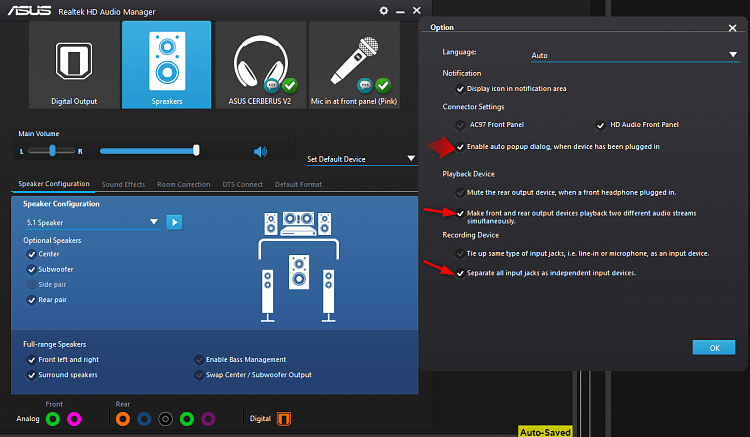750x437 pixels.
Task: Select Tie up same type of input jacks
Action: pos(460,253)
